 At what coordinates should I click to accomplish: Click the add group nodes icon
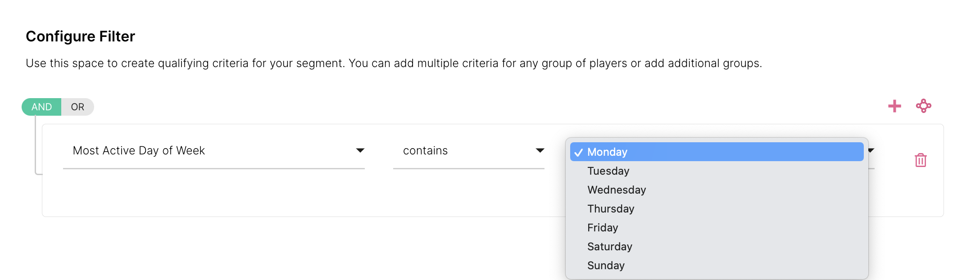click(x=923, y=106)
